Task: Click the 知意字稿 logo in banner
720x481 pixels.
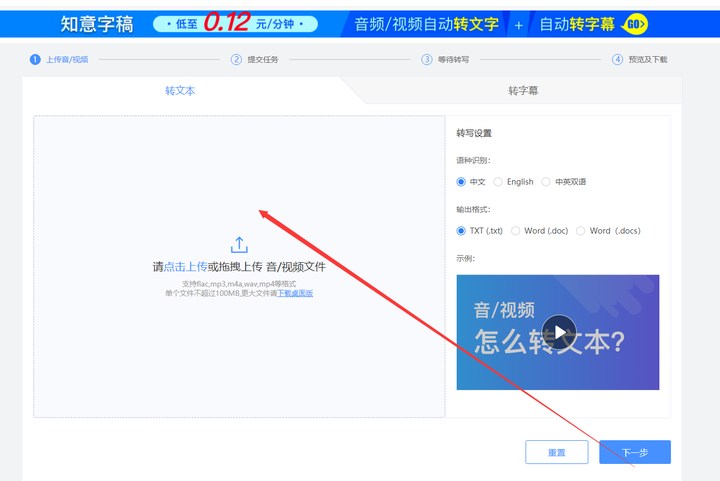Action: pos(97,24)
